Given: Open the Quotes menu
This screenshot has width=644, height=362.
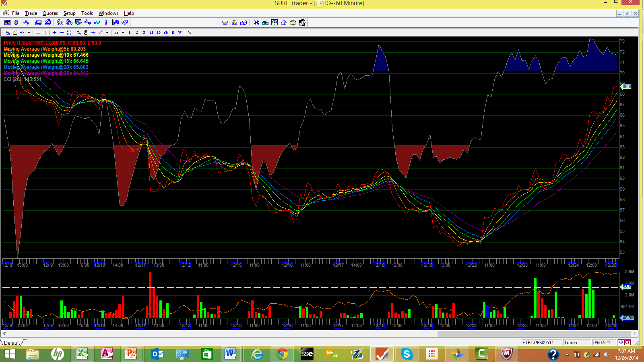Looking at the screenshot, I should point(50,13).
